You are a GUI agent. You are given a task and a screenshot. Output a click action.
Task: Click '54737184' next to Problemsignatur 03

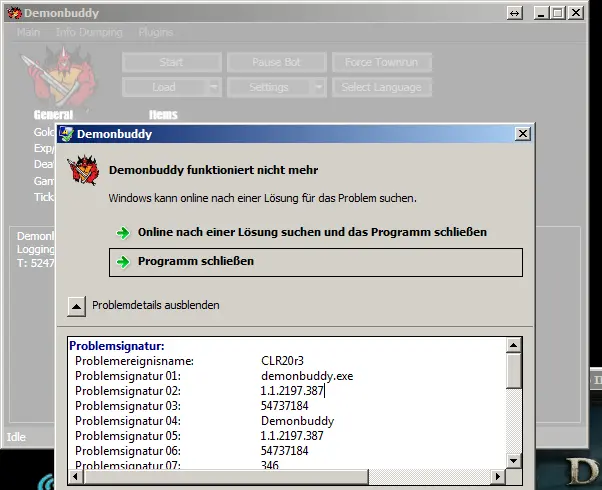pyautogui.click(x=284, y=406)
